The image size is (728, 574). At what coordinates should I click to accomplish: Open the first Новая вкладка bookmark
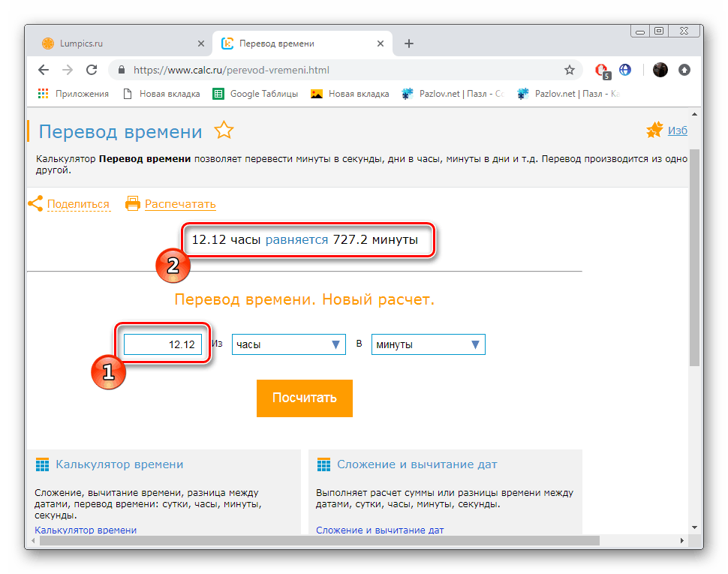click(x=161, y=94)
